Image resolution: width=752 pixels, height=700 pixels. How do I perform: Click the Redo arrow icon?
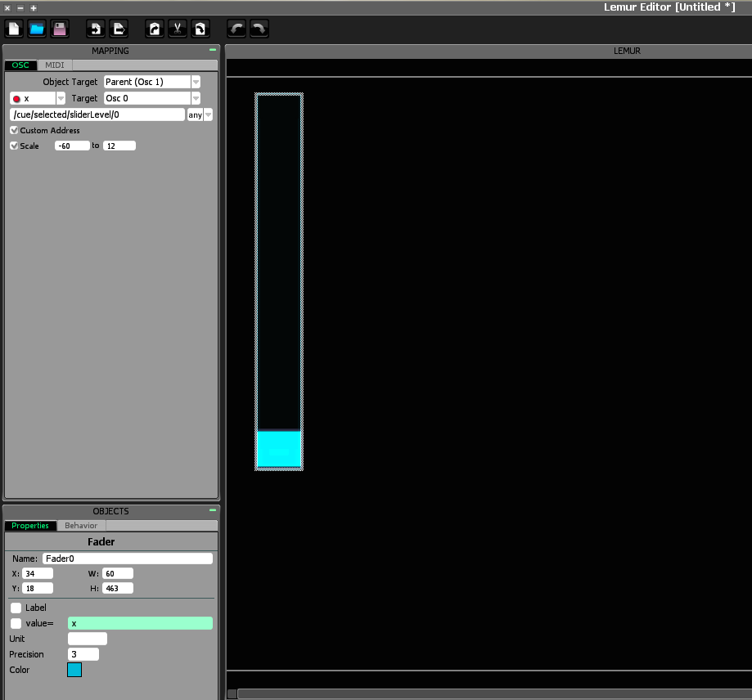259,29
